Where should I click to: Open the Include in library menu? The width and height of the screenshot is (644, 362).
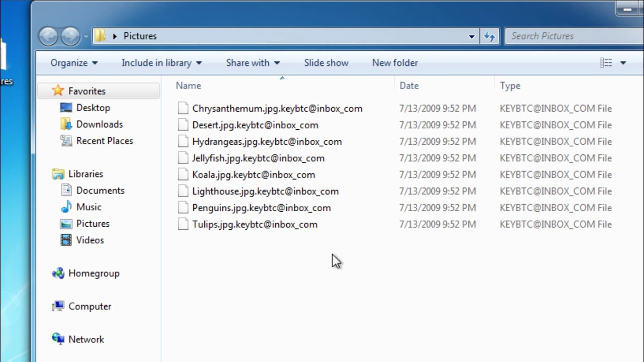[x=162, y=63]
